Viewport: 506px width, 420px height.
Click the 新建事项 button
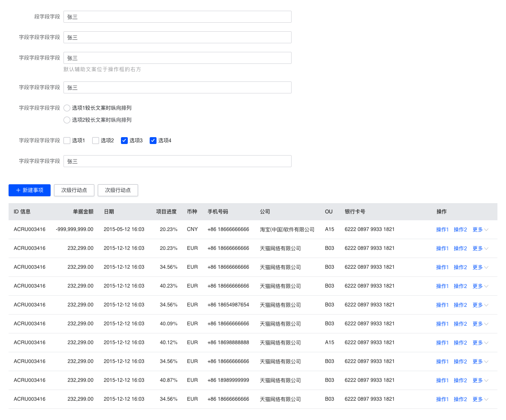point(29,190)
